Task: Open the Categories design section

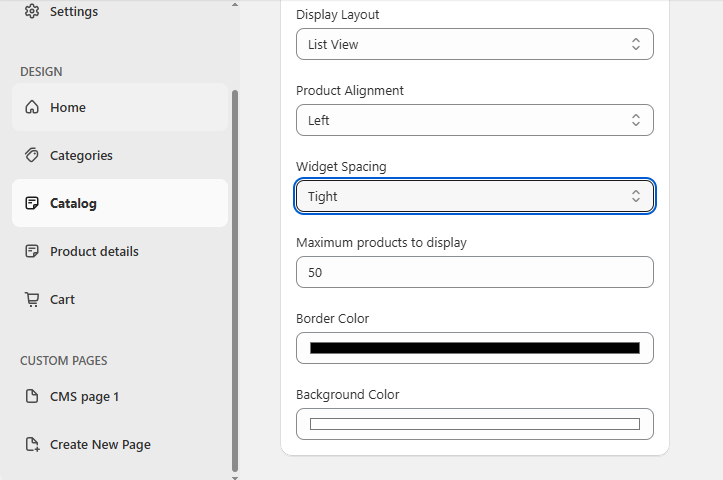Action: 120,155
